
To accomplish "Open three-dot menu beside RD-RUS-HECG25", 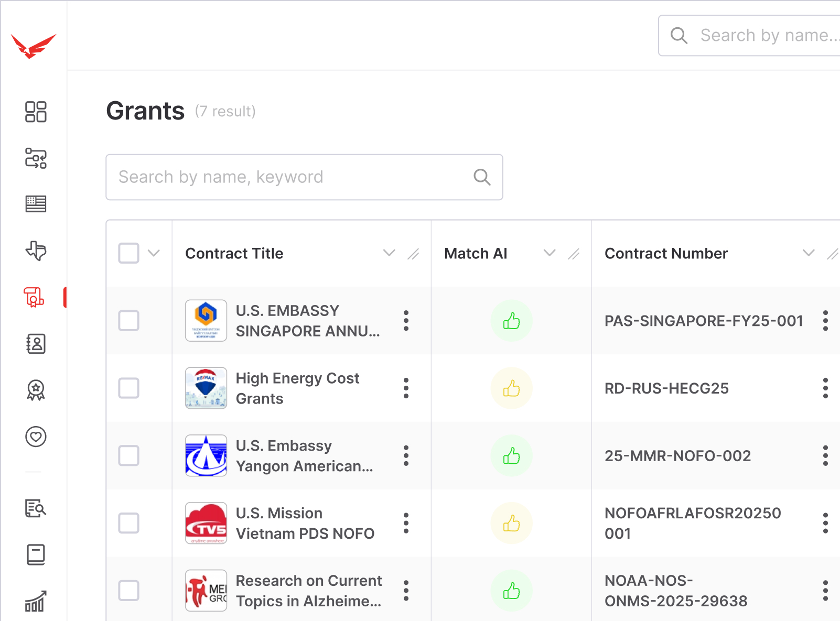I will [x=825, y=388].
